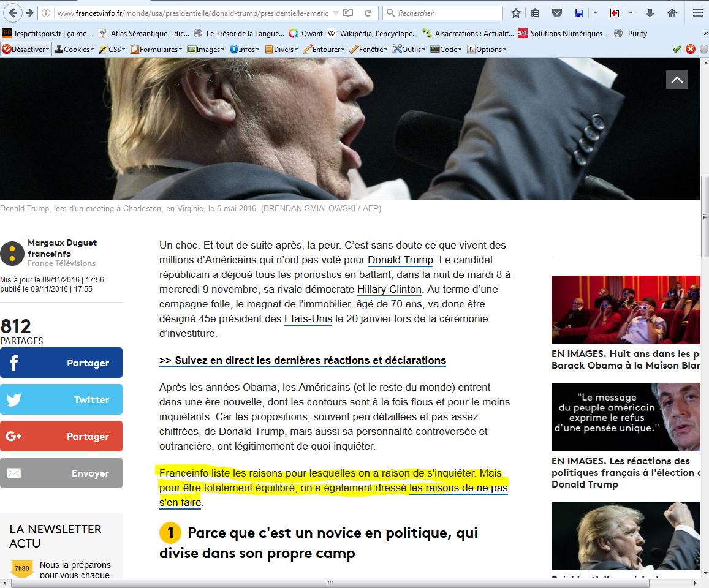Viewport: 709px width, 588px height.
Task: Reload the current page
Action: pyautogui.click(x=368, y=13)
